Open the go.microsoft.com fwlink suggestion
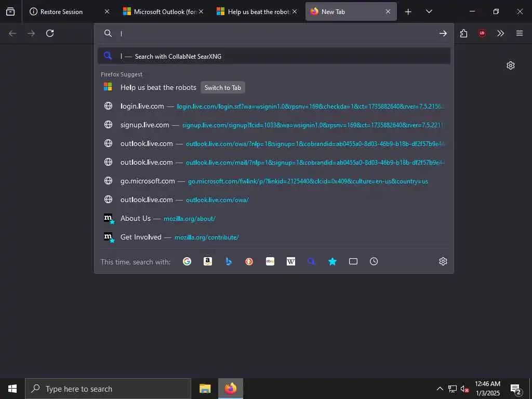532x399 pixels. 274,181
